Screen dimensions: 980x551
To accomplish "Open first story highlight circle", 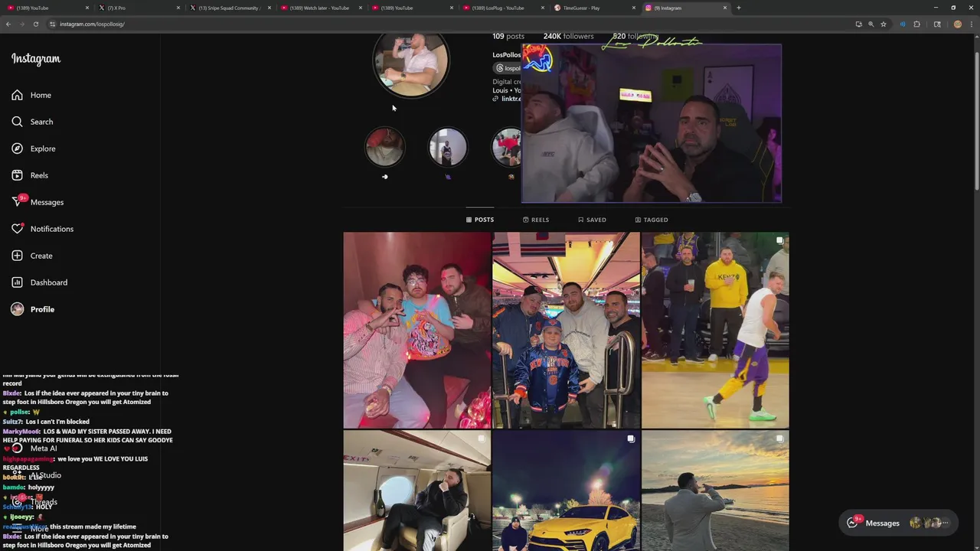I will click(x=385, y=147).
